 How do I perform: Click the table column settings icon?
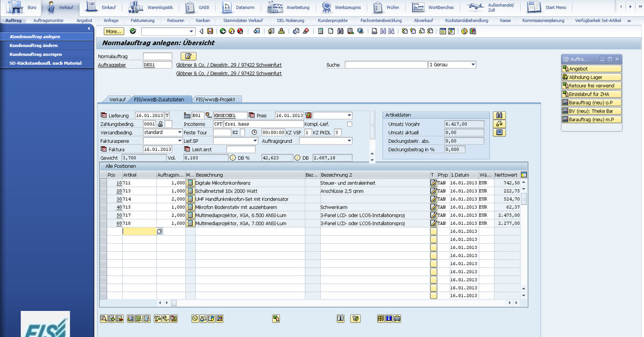click(524, 175)
